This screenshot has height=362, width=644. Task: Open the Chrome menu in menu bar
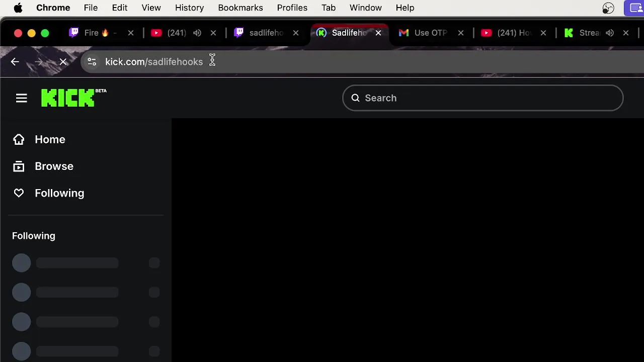[x=53, y=8]
